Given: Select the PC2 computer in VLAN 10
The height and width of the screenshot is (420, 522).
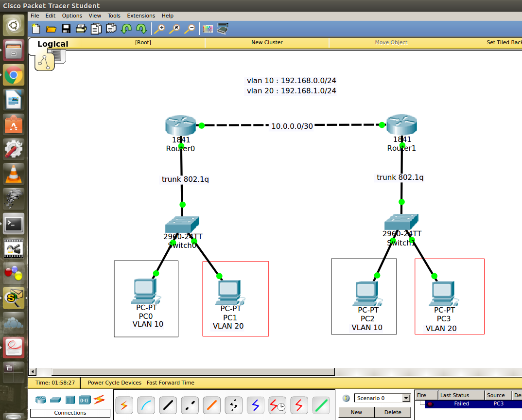Looking at the screenshot, I should coord(367,294).
